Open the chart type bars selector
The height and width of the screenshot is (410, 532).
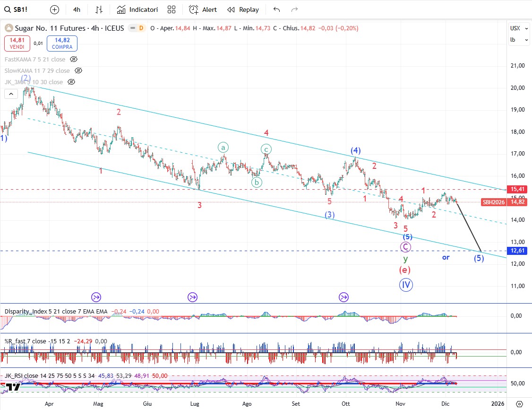99,10
